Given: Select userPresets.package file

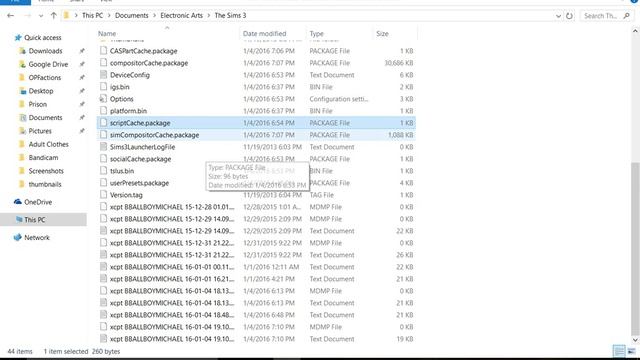Looking at the screenshot, I should (139, 183).
